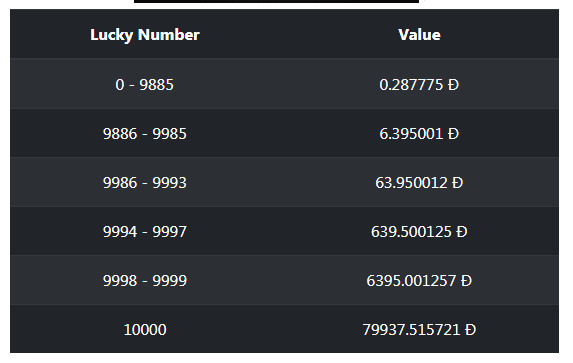
Task: Click the 639.500125 Đ value
Action: point(419,231)
